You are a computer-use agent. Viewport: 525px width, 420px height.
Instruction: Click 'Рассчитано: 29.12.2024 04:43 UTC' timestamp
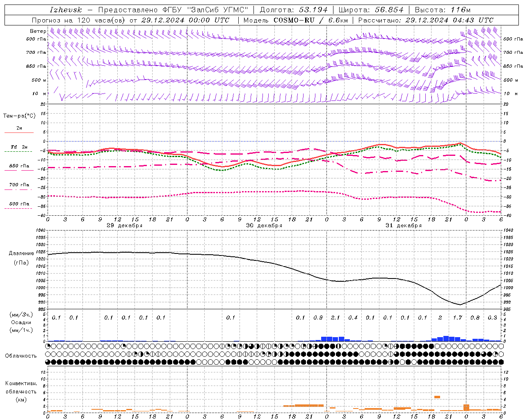426,20
